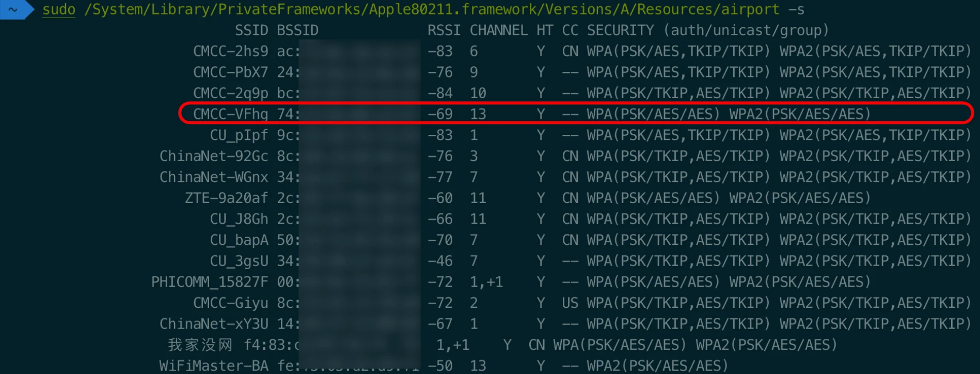Image resolution: width=980 pixels, height=374 pixels.
Task: Click the RSSI column header
Action: coord(444,30)
